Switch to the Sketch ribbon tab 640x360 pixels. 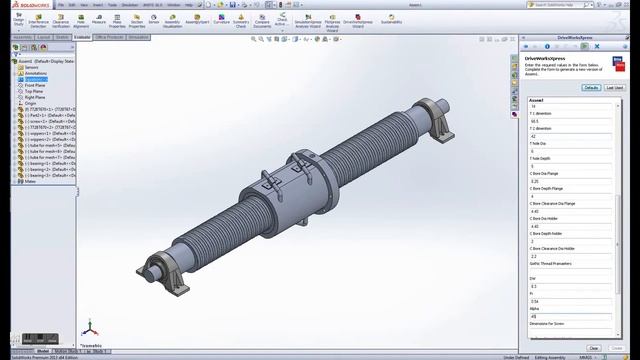(x=62, y=37)
